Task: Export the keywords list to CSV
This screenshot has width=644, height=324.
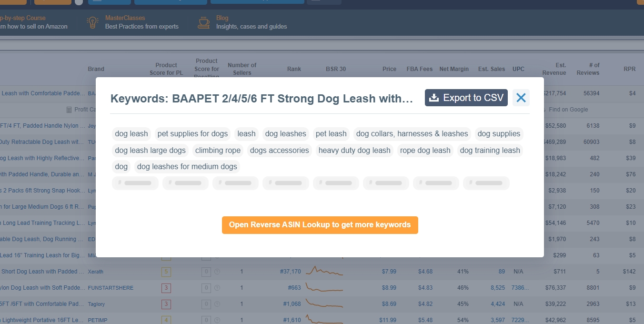Action: coord(465,97)
